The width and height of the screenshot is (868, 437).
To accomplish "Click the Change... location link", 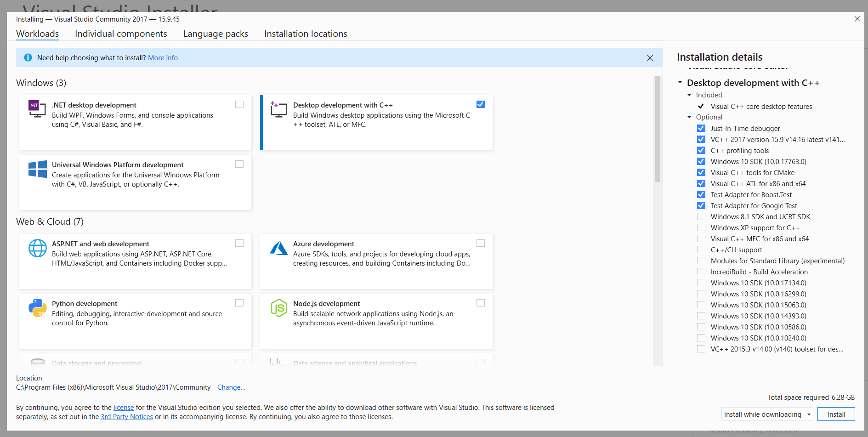I will (x=231, y=387).
